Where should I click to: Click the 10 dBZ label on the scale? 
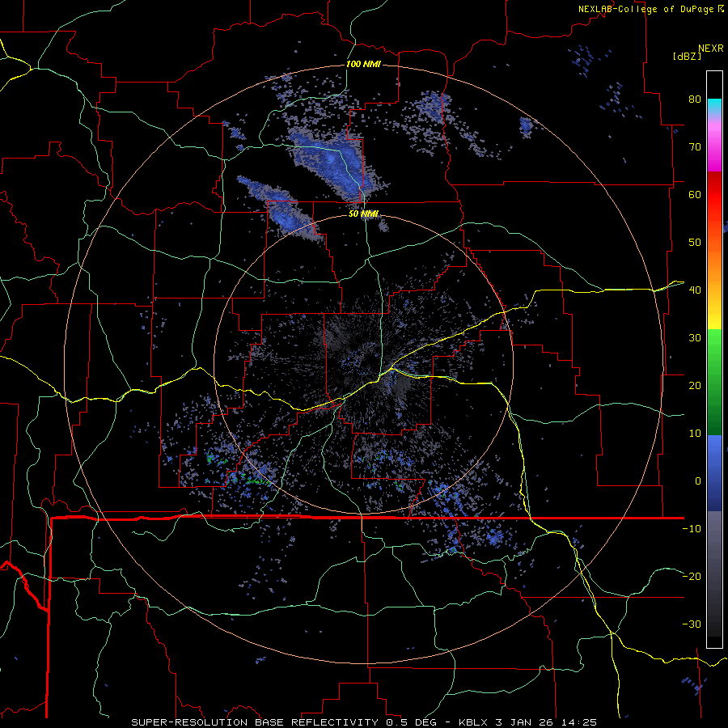pyautogui.click(x=695, y=434)
